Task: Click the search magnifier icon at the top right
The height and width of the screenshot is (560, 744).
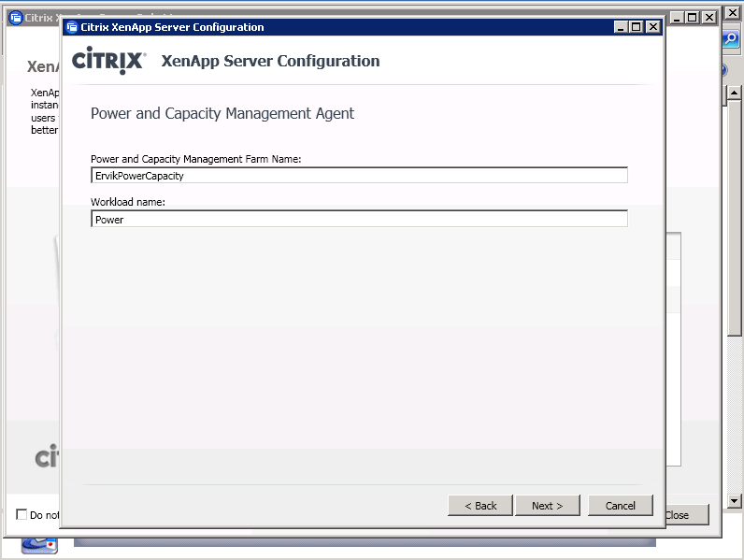Action: tap(731, 39)
